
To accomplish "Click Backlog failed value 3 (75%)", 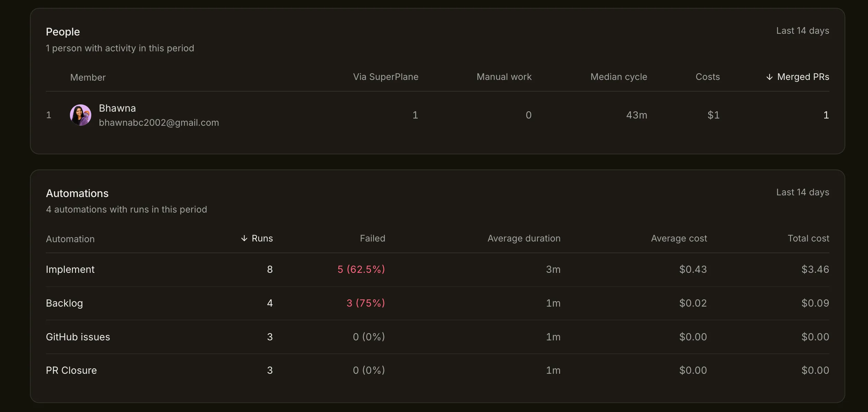I will coord(366,303).
